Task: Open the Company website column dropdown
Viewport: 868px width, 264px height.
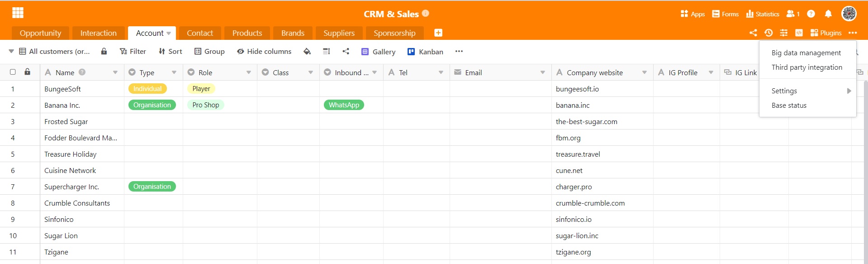Action: pyautogui.click(x=645, y=72)
